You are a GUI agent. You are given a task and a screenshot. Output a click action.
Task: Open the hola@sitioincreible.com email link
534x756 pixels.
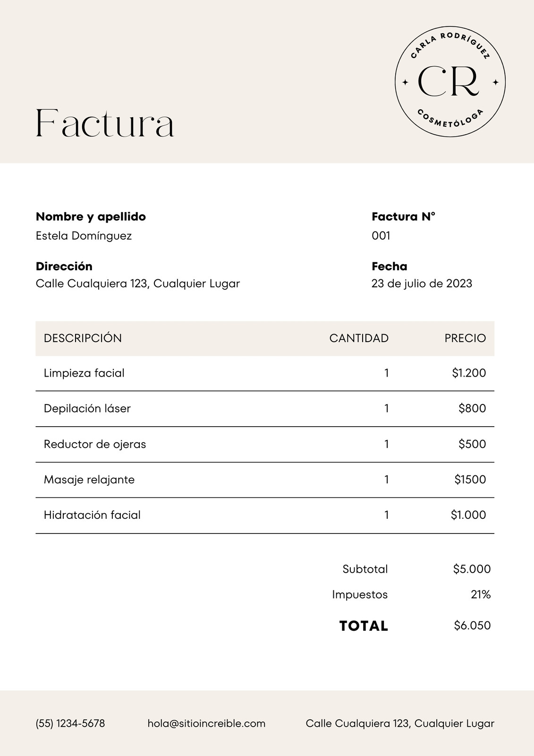point(206,723)
